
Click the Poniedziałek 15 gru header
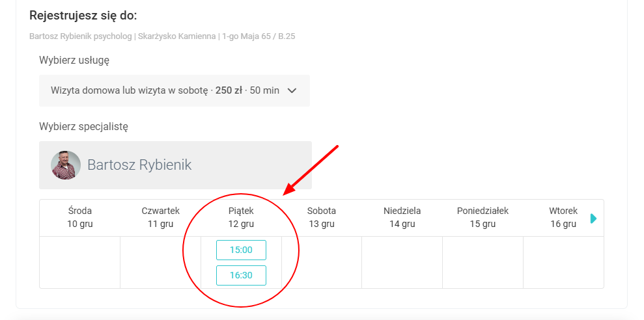483,217
